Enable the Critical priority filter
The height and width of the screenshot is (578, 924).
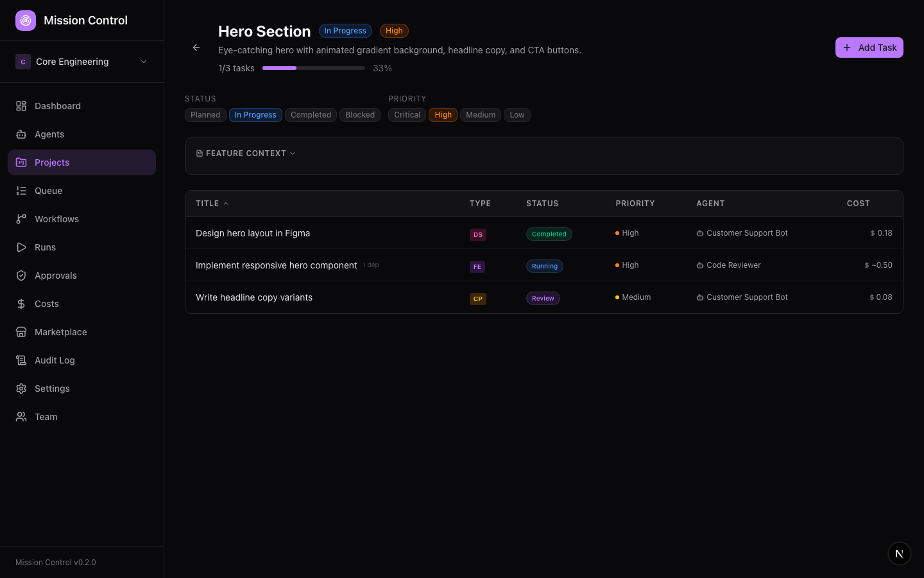[407, 115]
